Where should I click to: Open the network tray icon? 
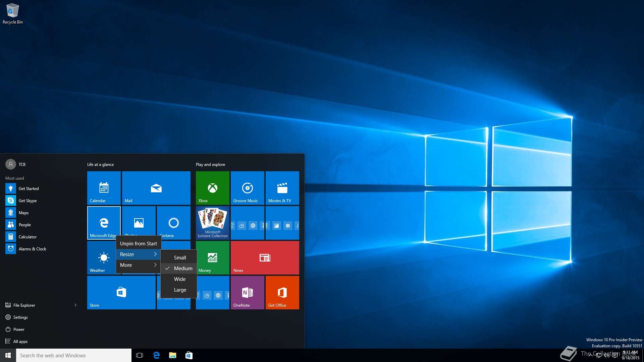pyautogui.click(x=598, y=355)
